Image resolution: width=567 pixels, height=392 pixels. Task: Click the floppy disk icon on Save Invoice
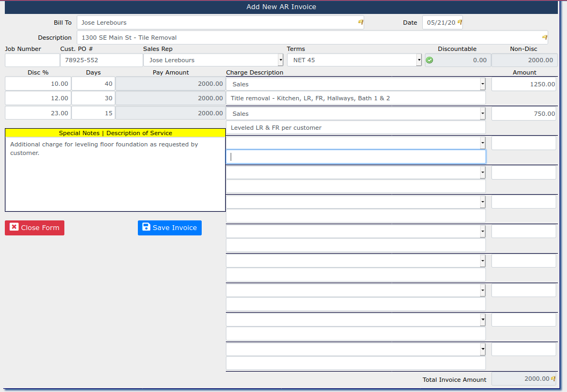146,227
